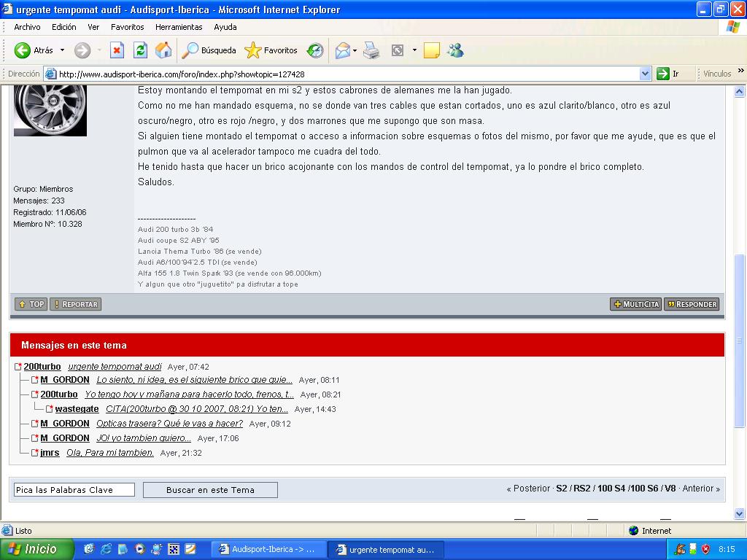Open 'Yo tengo hoy y mañana' message link
This screenshot has height=560, width=747.
click(x=189, y=394)
